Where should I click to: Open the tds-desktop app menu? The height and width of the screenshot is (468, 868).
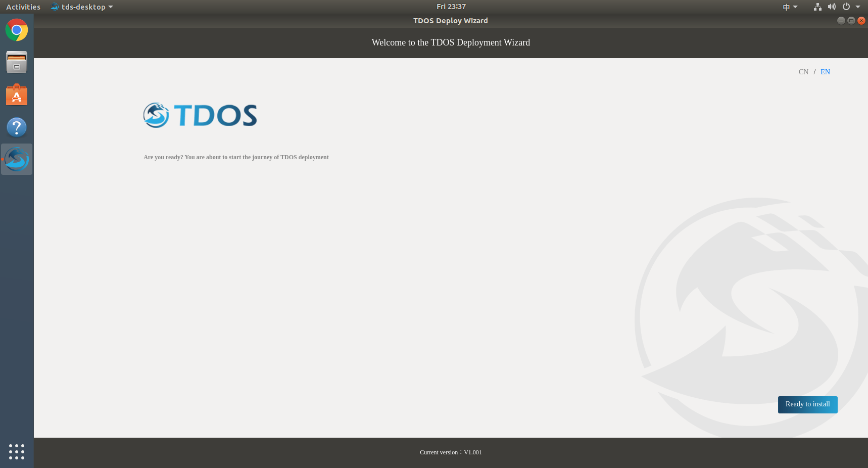(x=82, y=7)
